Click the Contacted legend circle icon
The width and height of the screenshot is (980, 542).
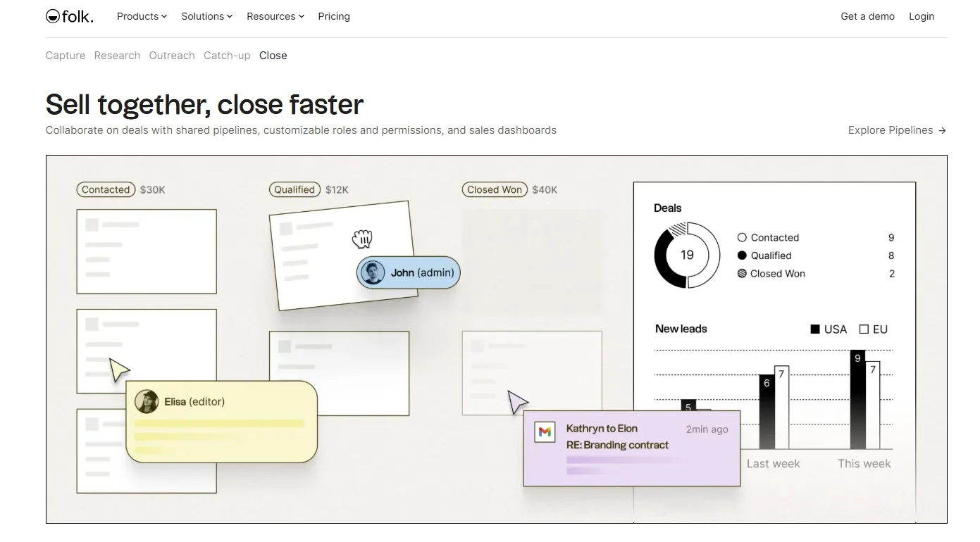(x=742, y=238)
